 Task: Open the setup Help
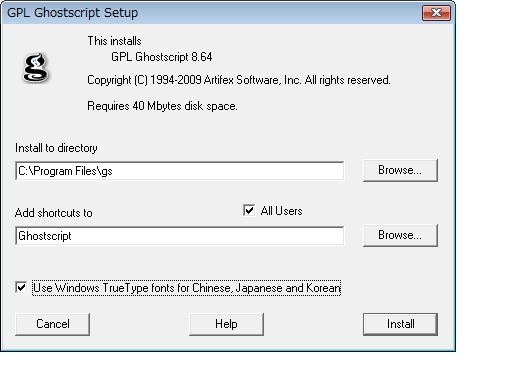226,324
